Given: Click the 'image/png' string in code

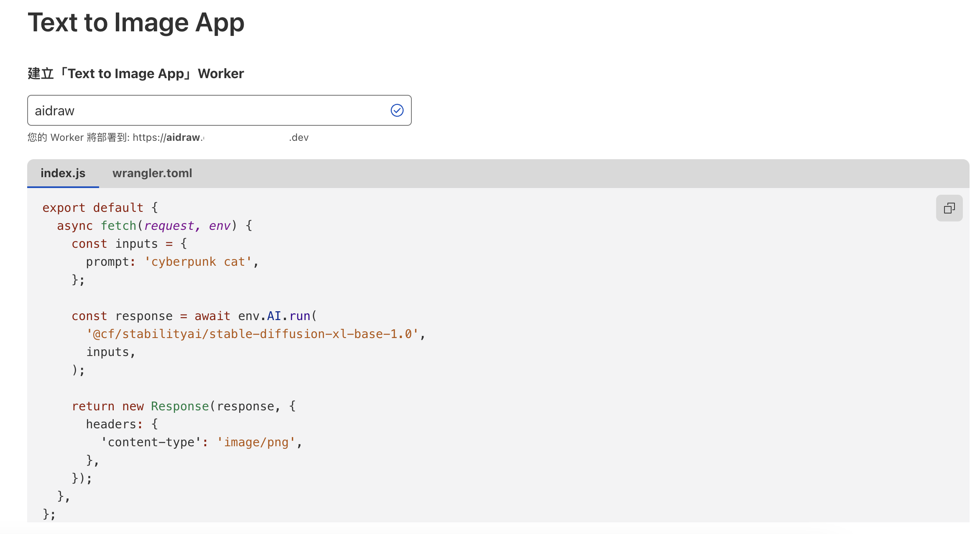Looking at the screenshot, I should click(256, 442).
